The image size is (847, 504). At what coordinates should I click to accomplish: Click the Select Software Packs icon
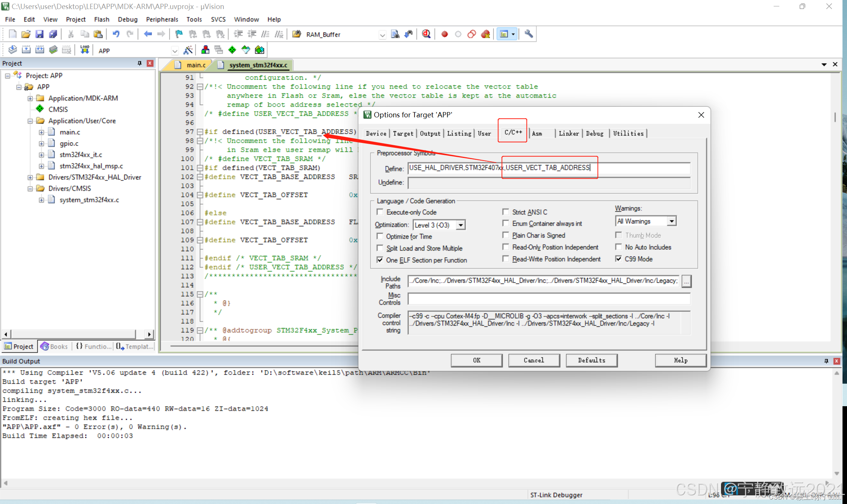[246, 50]
